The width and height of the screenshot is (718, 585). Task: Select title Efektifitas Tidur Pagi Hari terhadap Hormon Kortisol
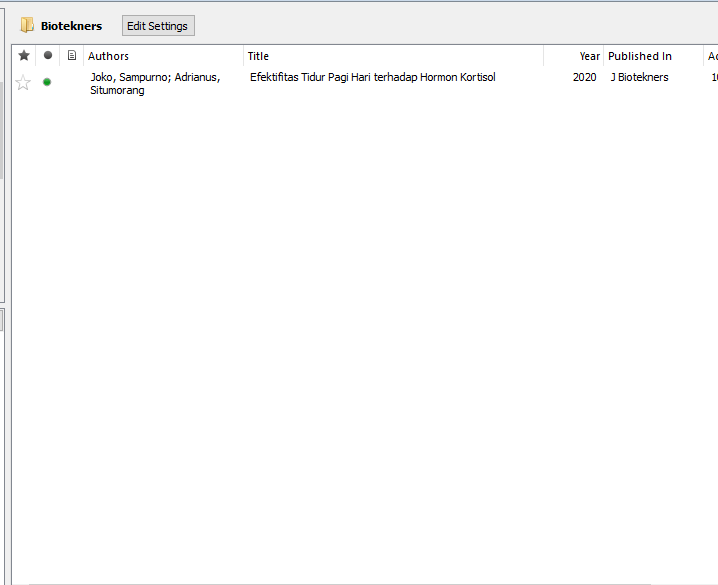click(x=373, y=77)
